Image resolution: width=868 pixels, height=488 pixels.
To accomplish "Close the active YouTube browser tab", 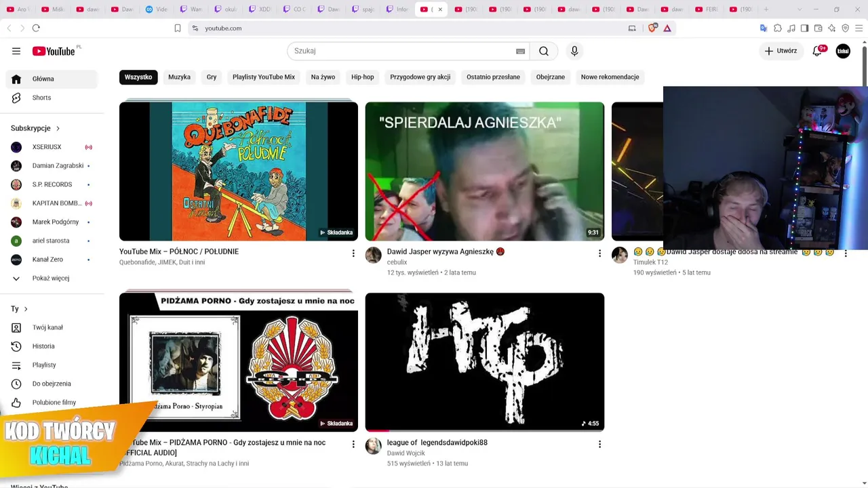I will [440, 9].
